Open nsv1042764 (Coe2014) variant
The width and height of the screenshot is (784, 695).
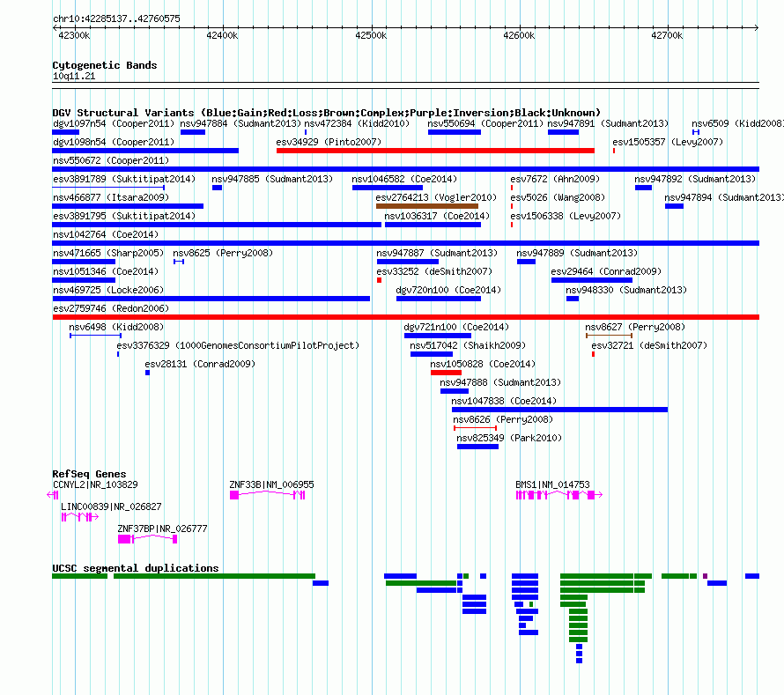pos(106,234)
